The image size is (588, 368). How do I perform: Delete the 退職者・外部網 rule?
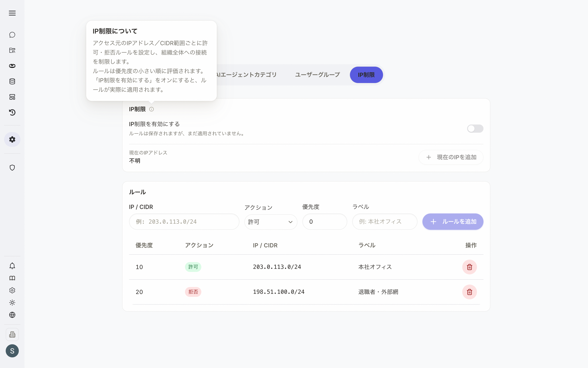click(x=469, y=292)
